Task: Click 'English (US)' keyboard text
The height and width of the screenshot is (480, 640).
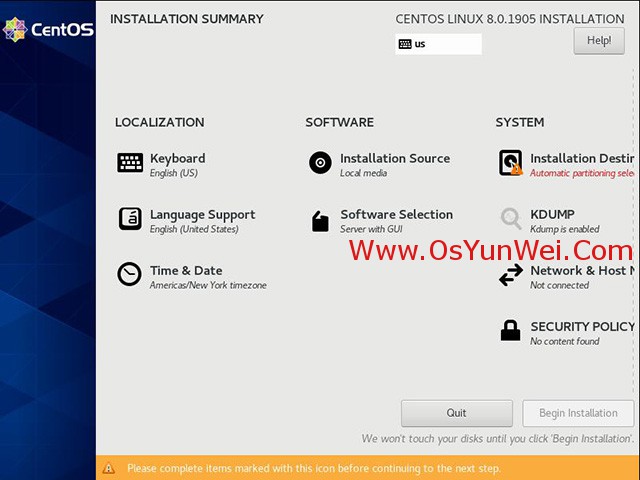Action: click(x=173, y=173)
